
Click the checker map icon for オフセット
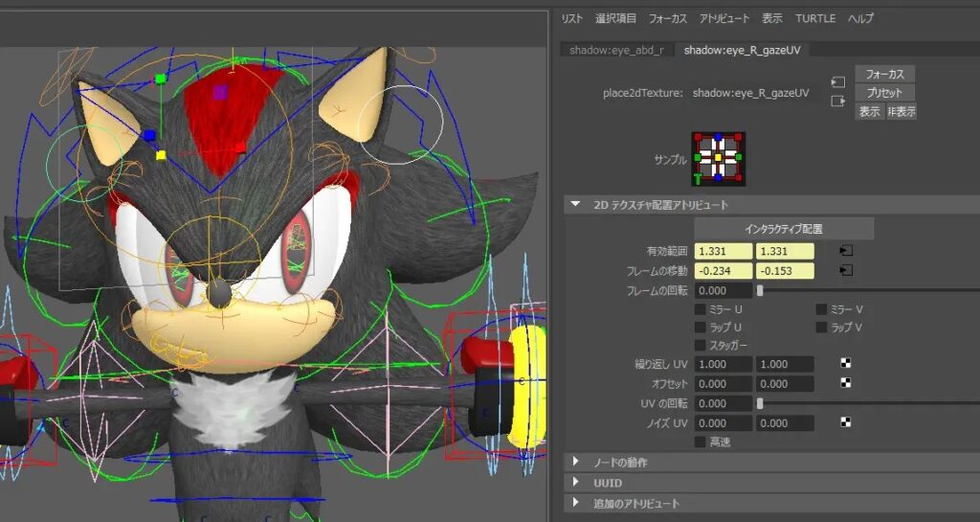846,383
